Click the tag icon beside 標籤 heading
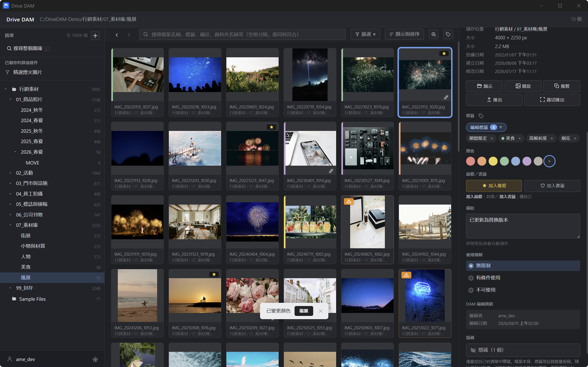The height and width of the screenshot is (367, 588). tap(481, 116)
